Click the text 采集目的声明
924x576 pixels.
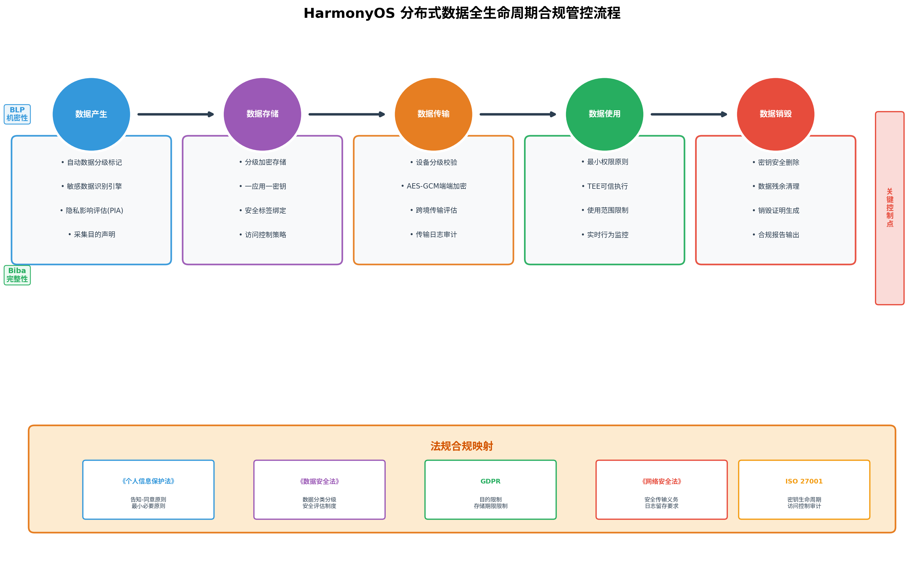[x=95, y=235]
